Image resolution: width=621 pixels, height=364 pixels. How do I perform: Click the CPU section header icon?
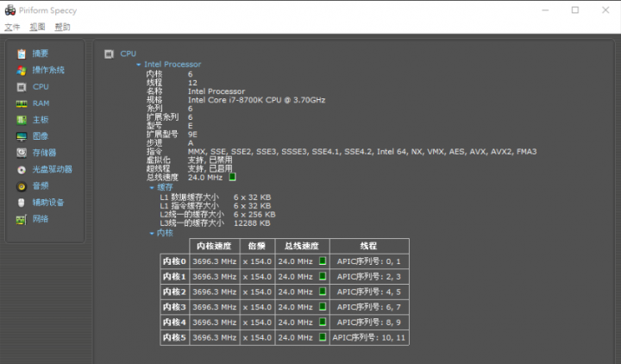109,53
